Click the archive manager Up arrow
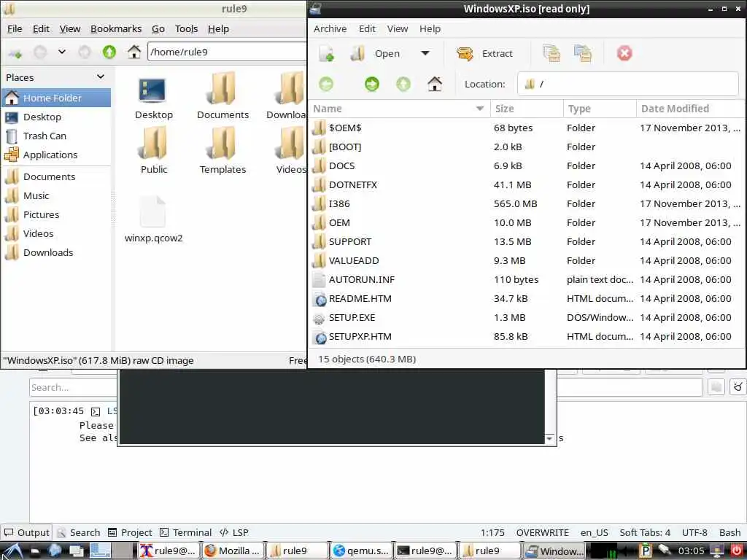This screenshot has width=747, height=560. pos(403,85)
